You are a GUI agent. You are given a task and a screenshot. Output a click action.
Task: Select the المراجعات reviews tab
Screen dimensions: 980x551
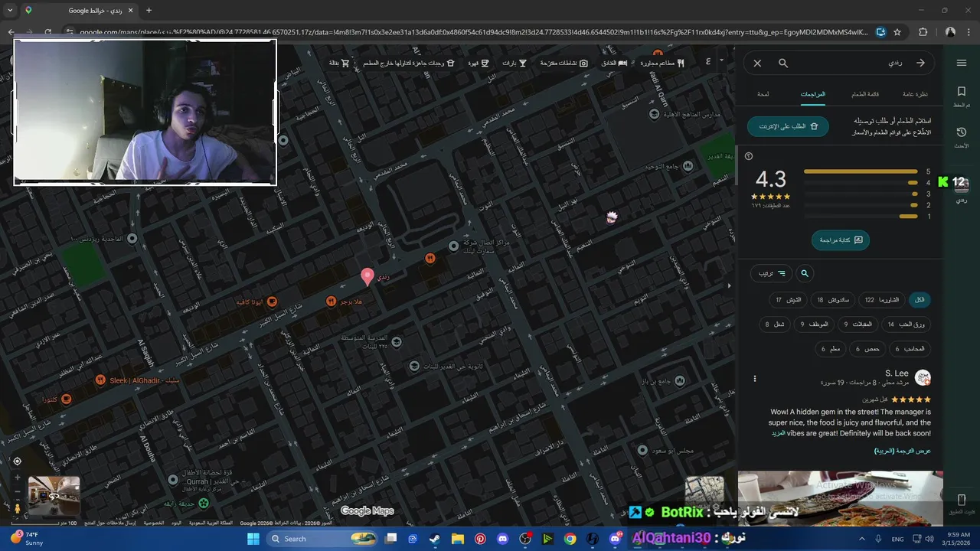(813, 94)
